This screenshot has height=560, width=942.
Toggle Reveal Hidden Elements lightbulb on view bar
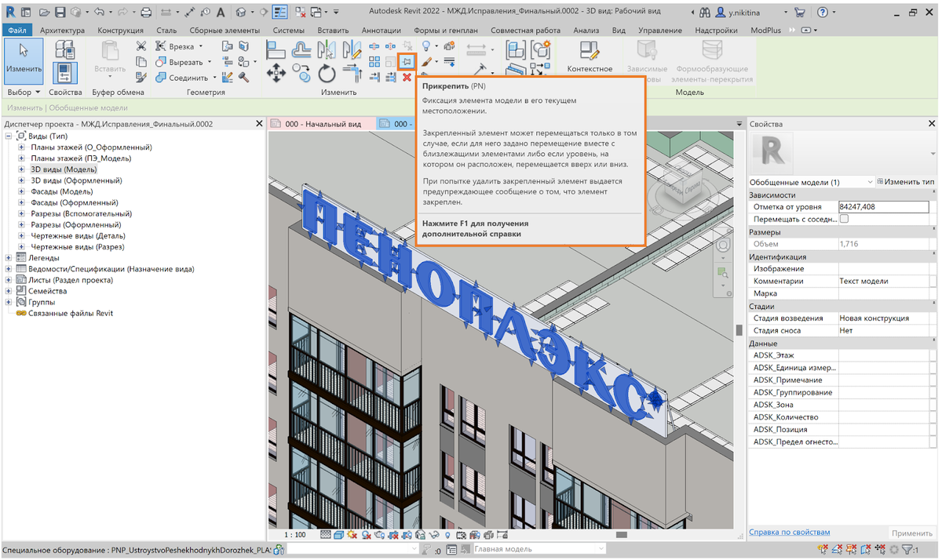pos(447,535)
